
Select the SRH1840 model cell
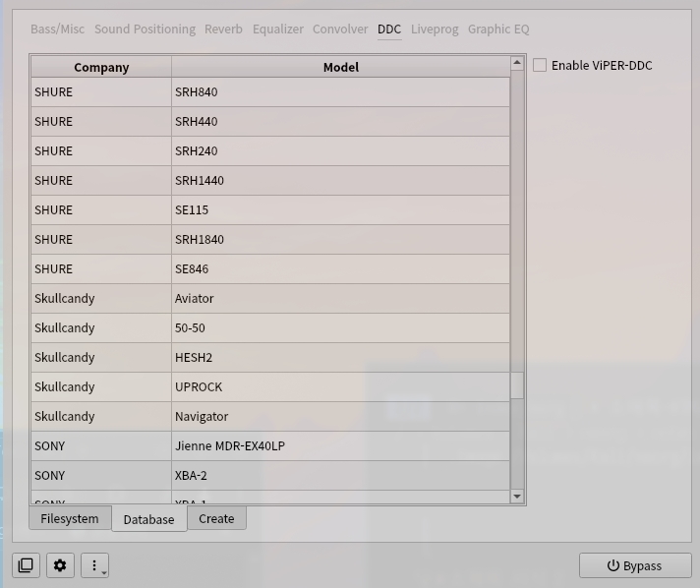340,239
